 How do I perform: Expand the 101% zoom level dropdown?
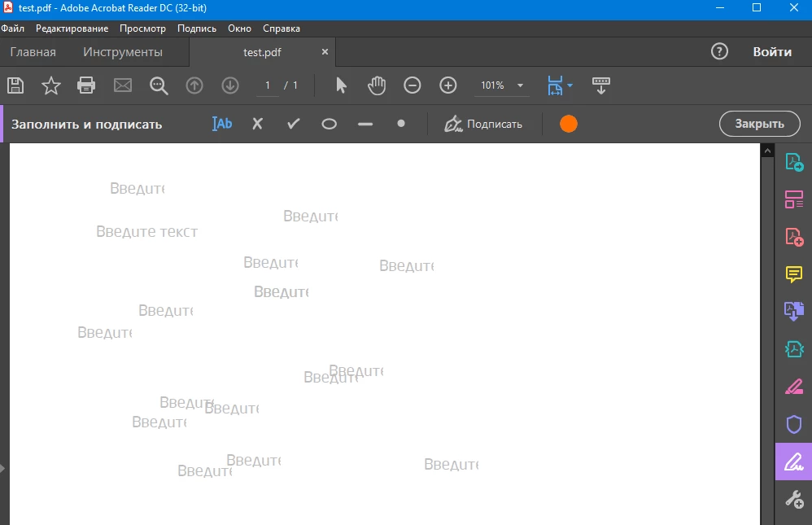[x=520, y=85]
